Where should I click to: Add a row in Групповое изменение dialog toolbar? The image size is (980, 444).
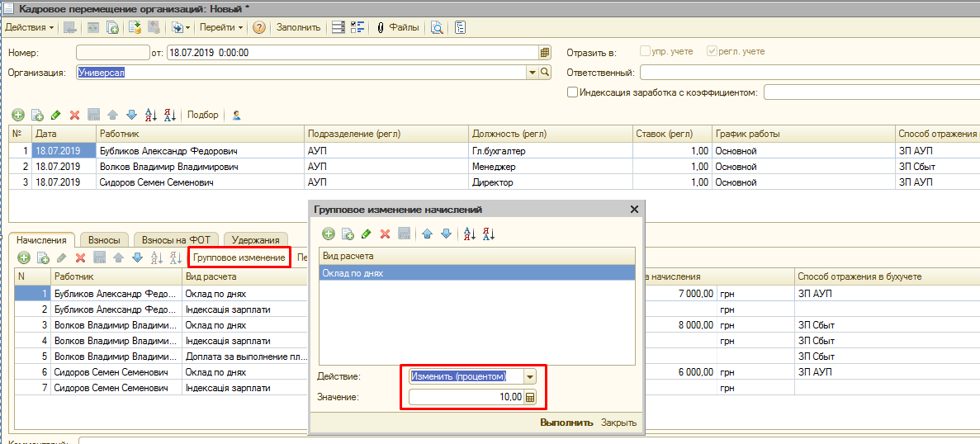coord(329,234)
